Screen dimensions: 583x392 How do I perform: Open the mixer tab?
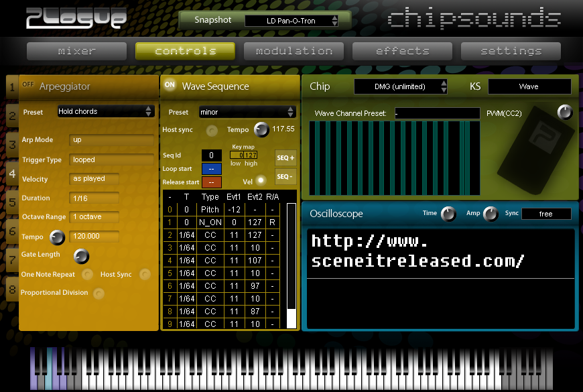76,51
